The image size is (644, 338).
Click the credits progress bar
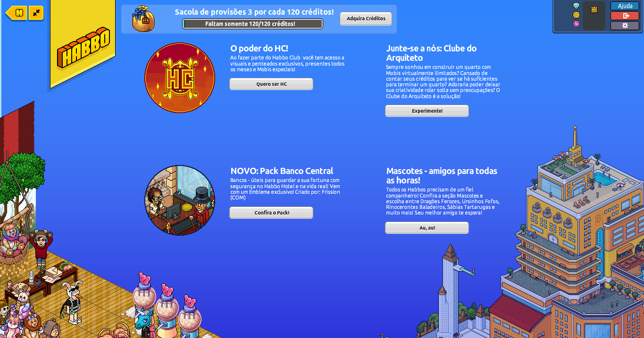[x=253, y=24]
